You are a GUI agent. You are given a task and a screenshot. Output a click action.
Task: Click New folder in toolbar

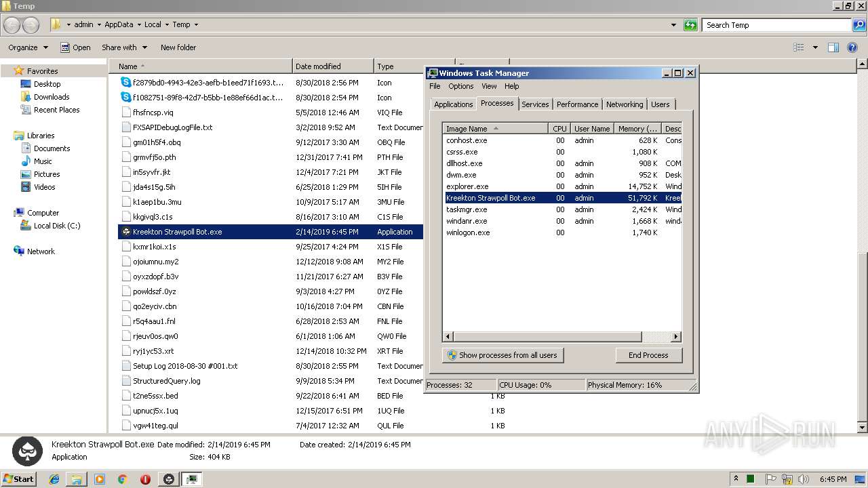point(178,47)
